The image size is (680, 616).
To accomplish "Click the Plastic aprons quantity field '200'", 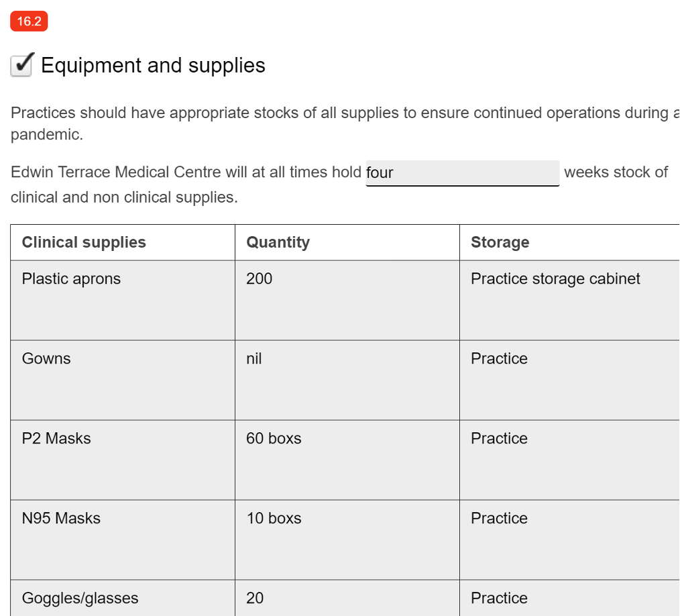I will click(x=347, y=300).
